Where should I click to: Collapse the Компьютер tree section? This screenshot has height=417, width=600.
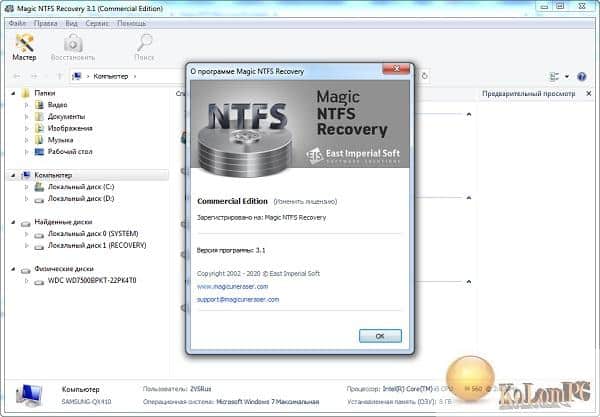coord(13,175)
